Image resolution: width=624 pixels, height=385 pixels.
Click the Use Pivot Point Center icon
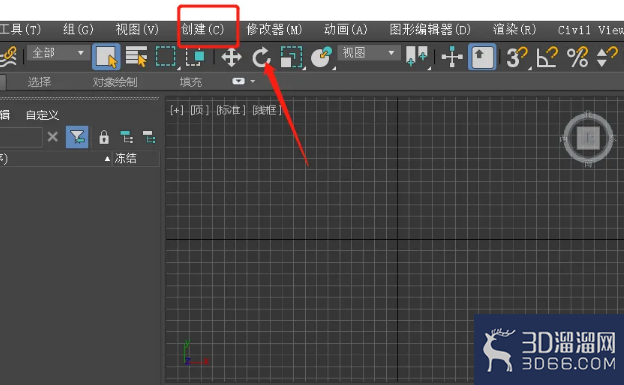[x=416, y=56]
